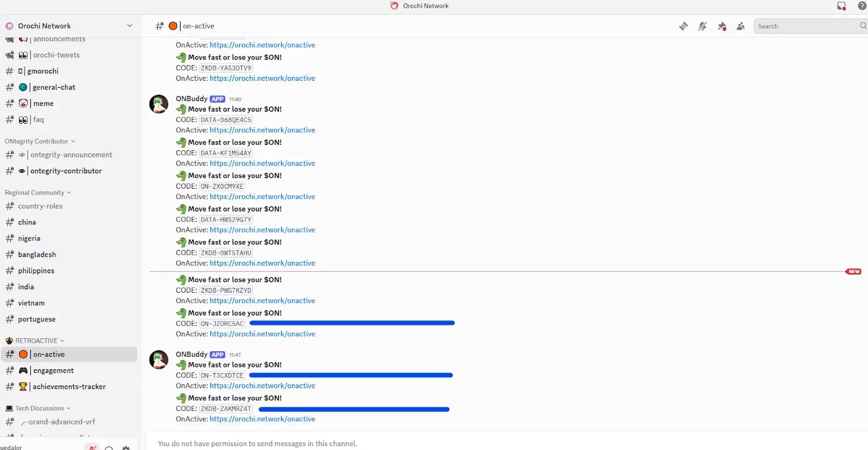
Task: Click the search magnifier icon
Action: click(x=863, y=26)
